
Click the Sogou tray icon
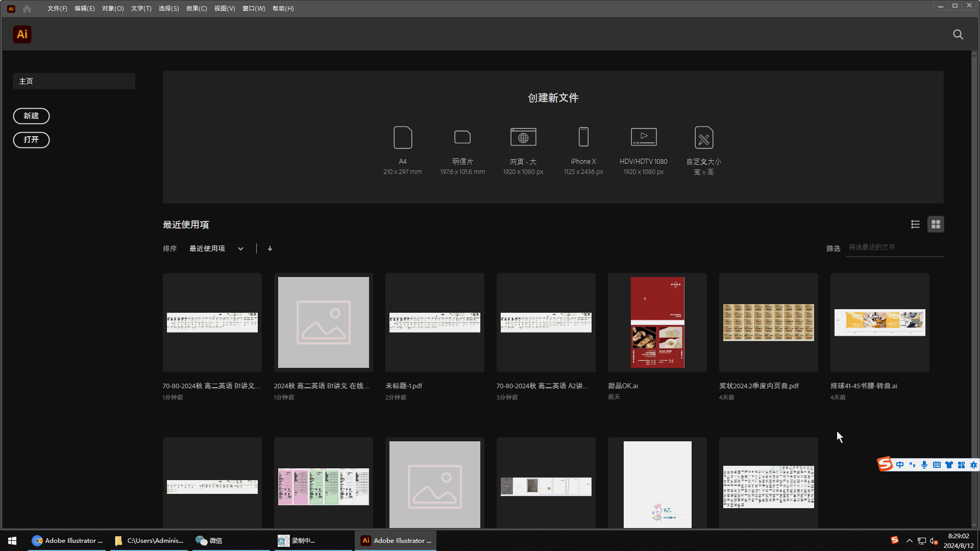(895, 540)
